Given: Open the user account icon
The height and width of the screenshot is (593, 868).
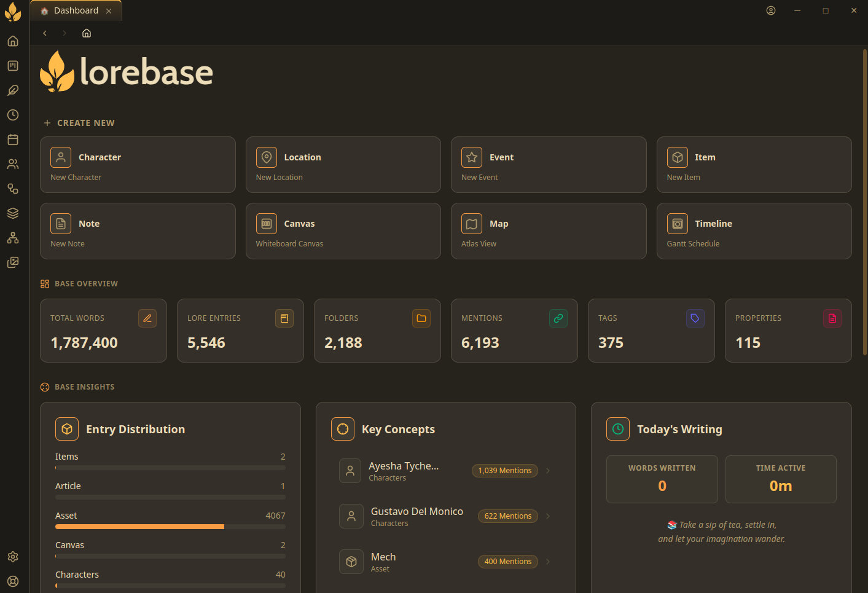Looking at the screenshot, I should click(x=771, y=10).
